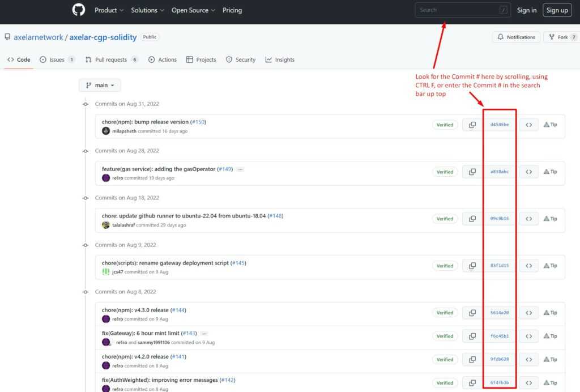Click the Sign up button

click(557, 10)
